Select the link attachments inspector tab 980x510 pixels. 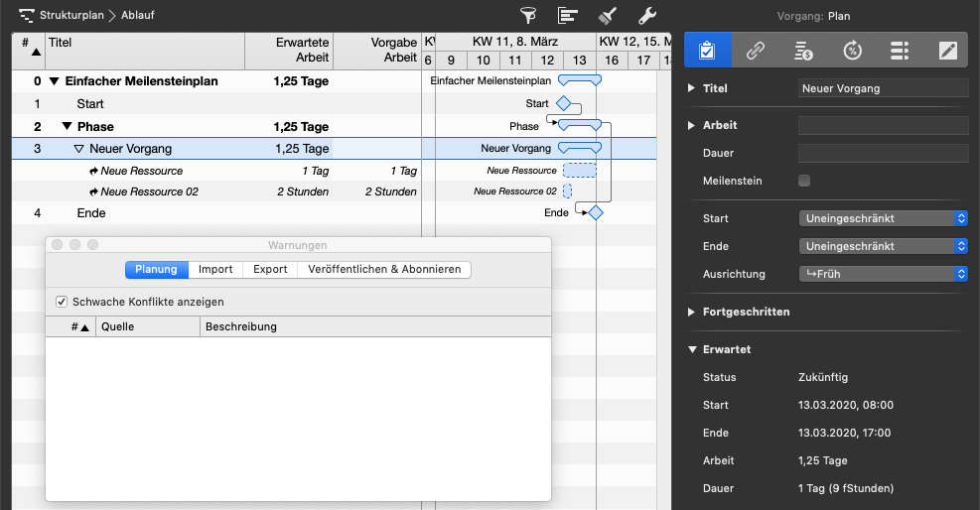[x=756, y=50]
